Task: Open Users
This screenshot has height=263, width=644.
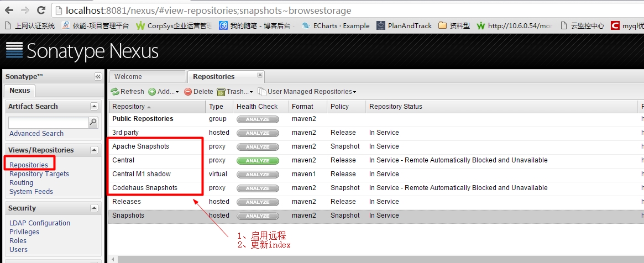Action: click(18, 249)
